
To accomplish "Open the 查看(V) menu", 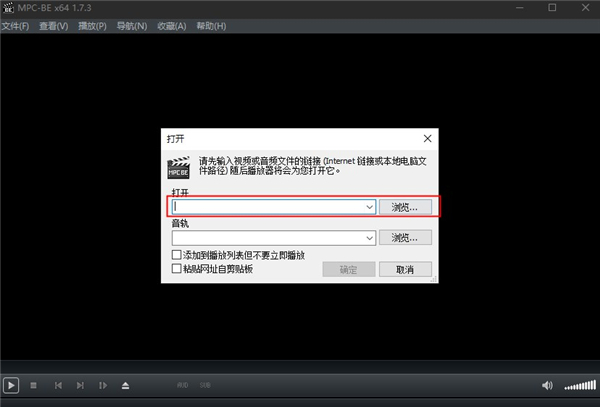I will tap(54, 26).
